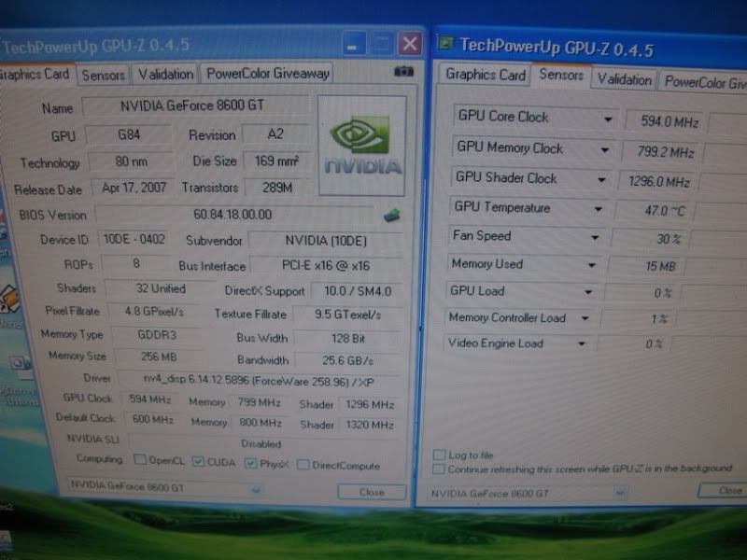Click the Fan Speed reading "30 %"

click(650, 239)
